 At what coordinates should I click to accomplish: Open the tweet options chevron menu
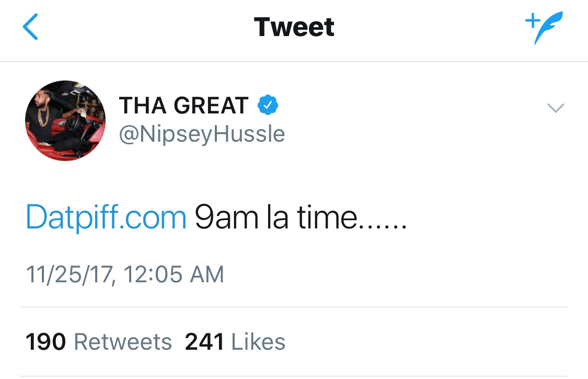(x=556, y=108)
